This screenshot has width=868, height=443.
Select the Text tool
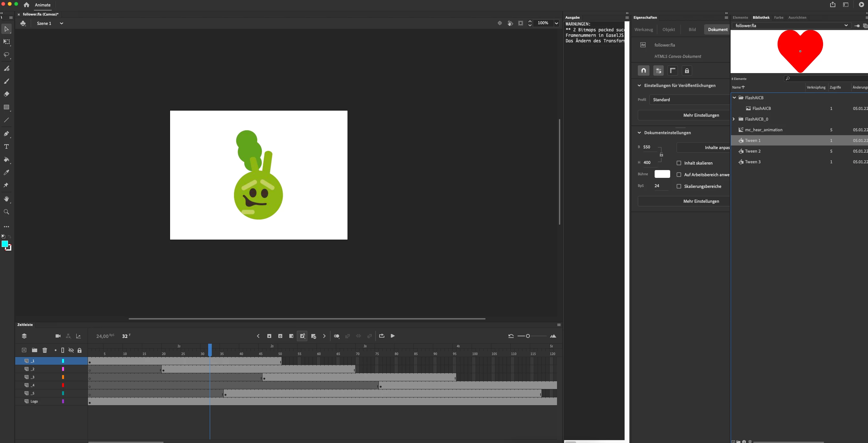click(x=6, y=147)
